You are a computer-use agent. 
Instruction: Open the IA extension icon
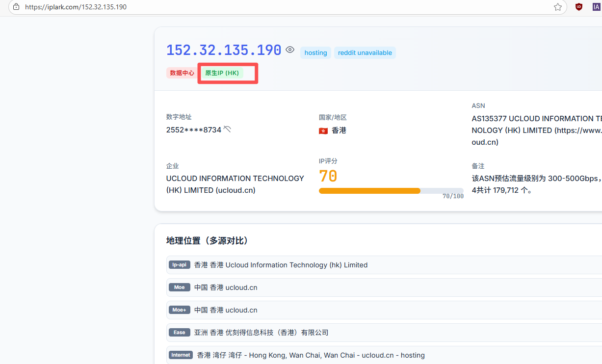[x=596, y=7]
